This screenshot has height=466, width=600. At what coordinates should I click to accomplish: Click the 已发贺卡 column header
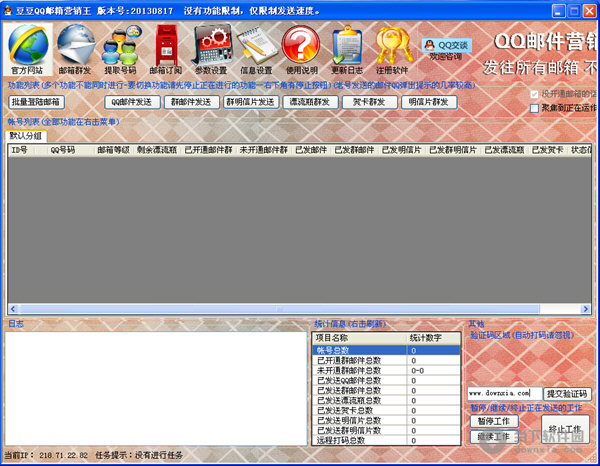[x=548, y=150]
